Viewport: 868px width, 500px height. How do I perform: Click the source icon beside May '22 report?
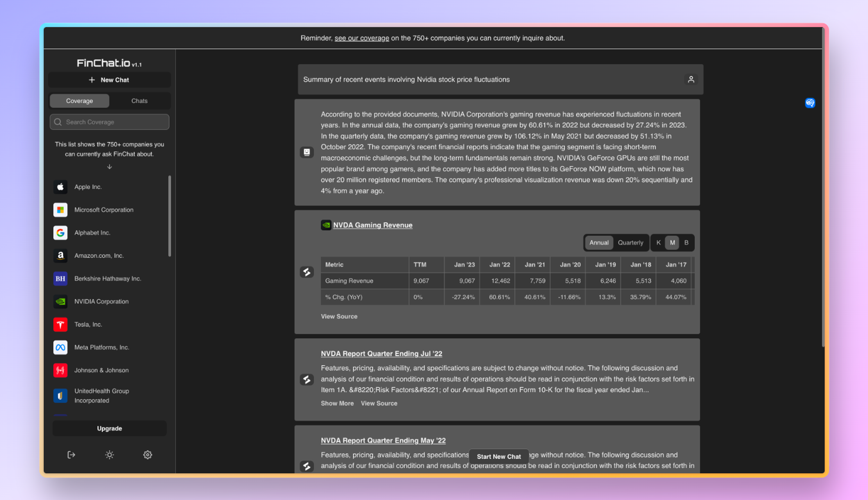point(307,466)
